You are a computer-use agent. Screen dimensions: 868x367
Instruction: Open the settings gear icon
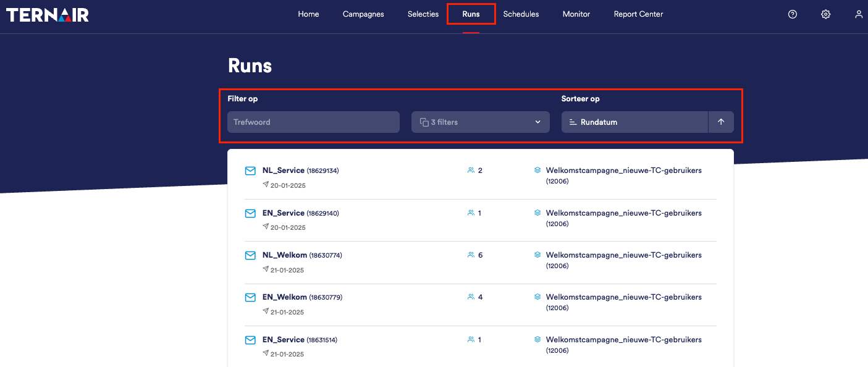coord(825,14)
